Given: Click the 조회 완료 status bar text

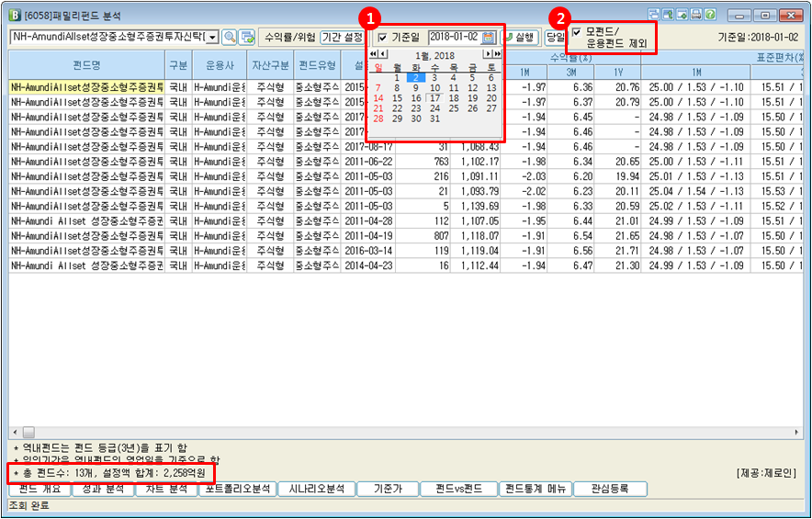Looking at the screenshot, I should tap(29, 505).
